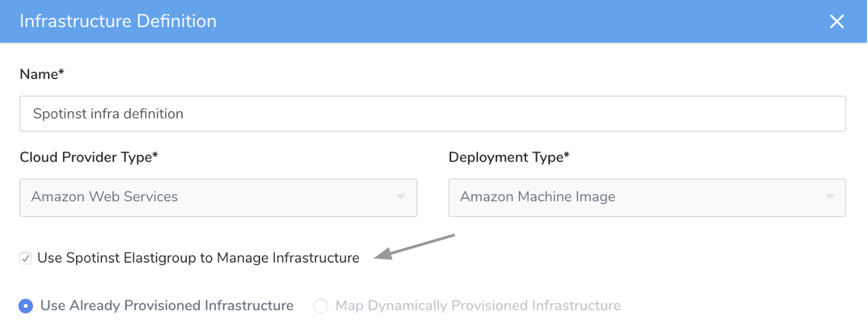Toggle Use Spotinst Elastigroup checkbox
Viewport: 868px width, 334px height.
(x=25, y=258)
